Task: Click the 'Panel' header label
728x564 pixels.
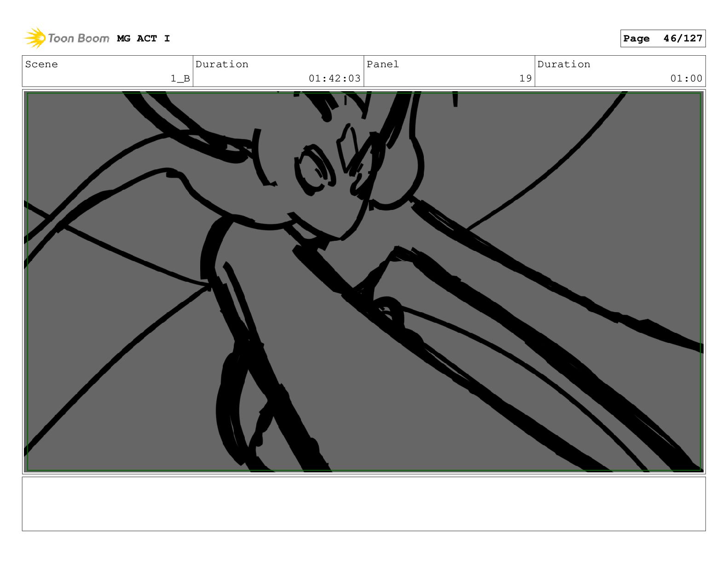Action: 383,64
